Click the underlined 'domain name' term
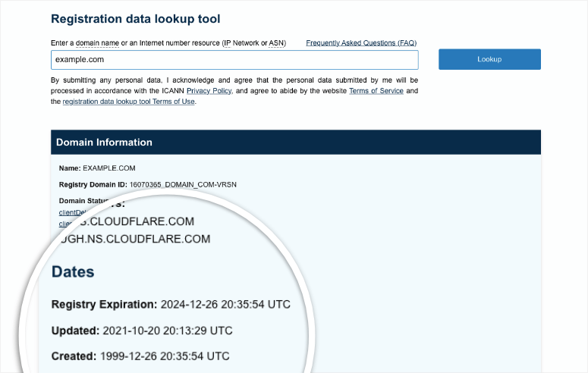The width and height of the screenshot is (588, 373). coord(98,43)
